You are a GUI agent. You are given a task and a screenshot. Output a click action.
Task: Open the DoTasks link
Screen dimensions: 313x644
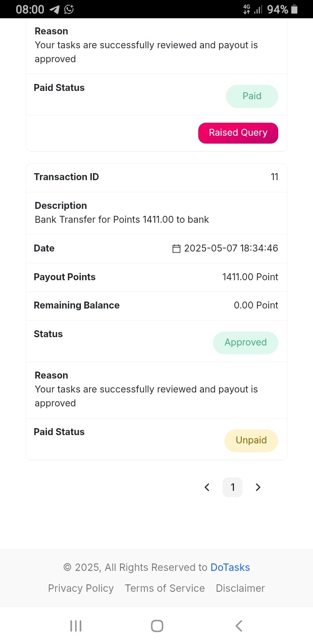(x=230, y=567)
